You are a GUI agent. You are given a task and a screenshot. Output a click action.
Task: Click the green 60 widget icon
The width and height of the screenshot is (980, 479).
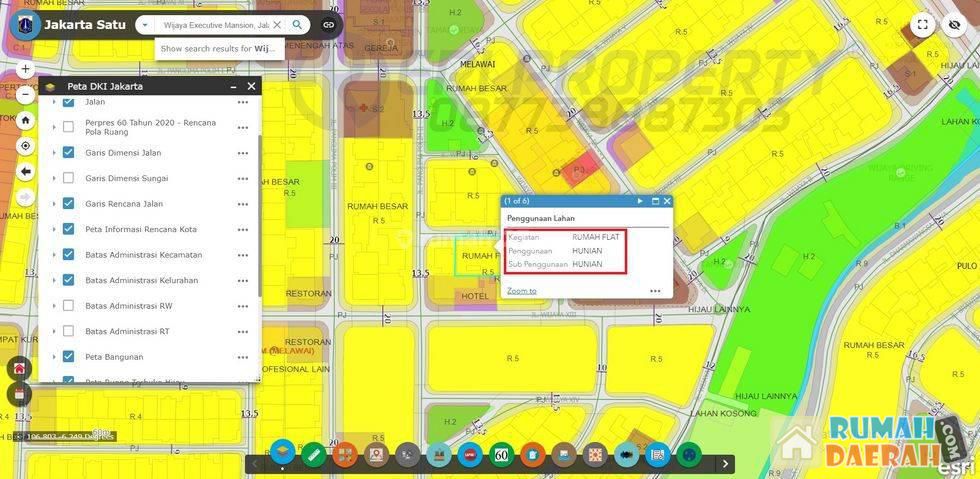501,455
